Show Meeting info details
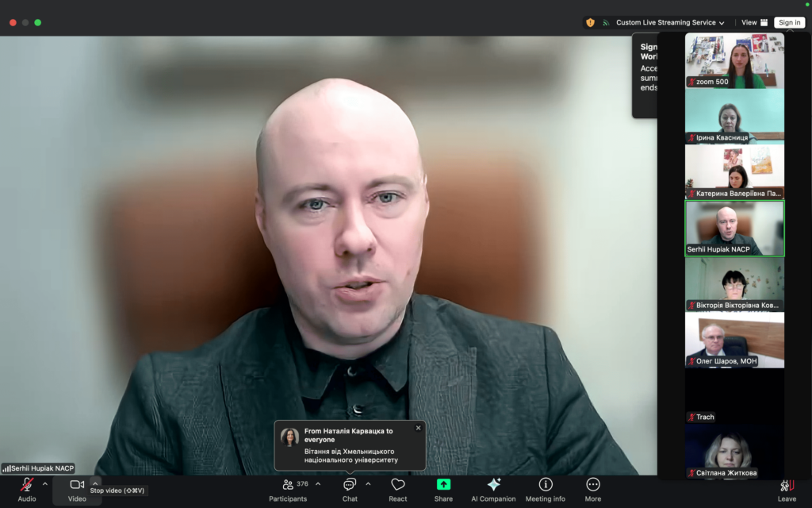The height and width of the screenshot is (508, 812). [x=546, y=489]
